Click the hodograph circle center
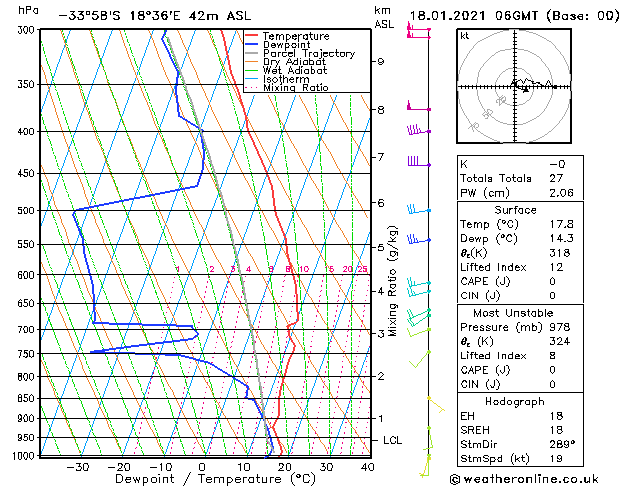 516,88
